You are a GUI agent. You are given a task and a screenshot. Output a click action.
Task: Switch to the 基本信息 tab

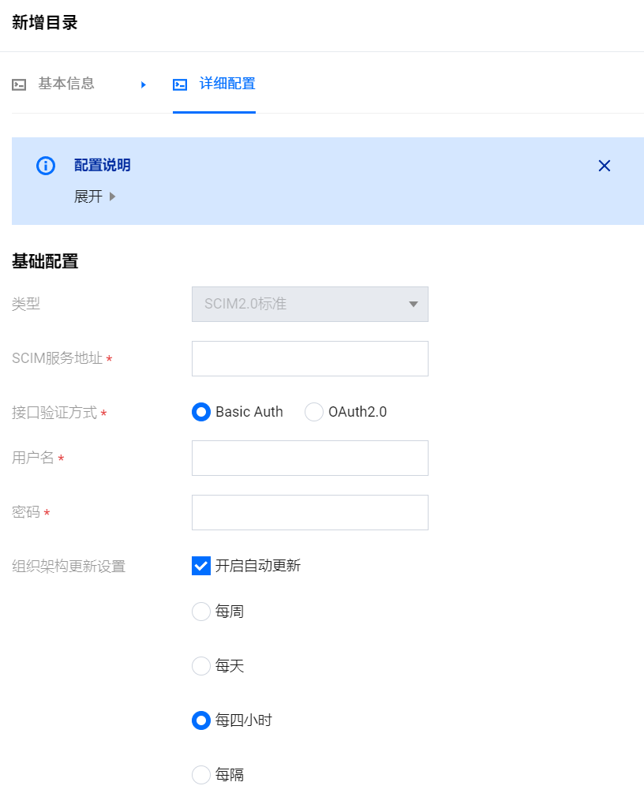point(54,84)
